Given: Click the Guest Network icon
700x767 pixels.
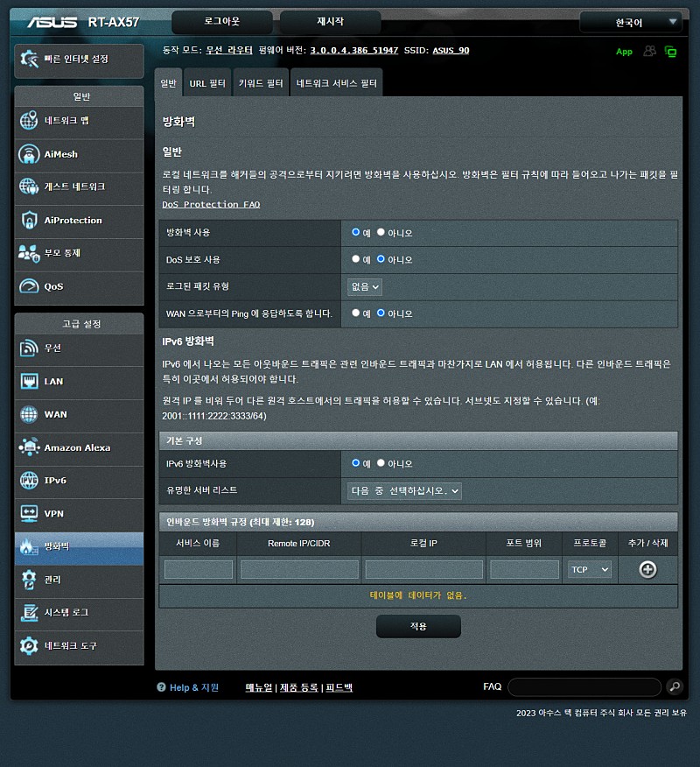Looking at the screenshot, I should click(29, 186).
